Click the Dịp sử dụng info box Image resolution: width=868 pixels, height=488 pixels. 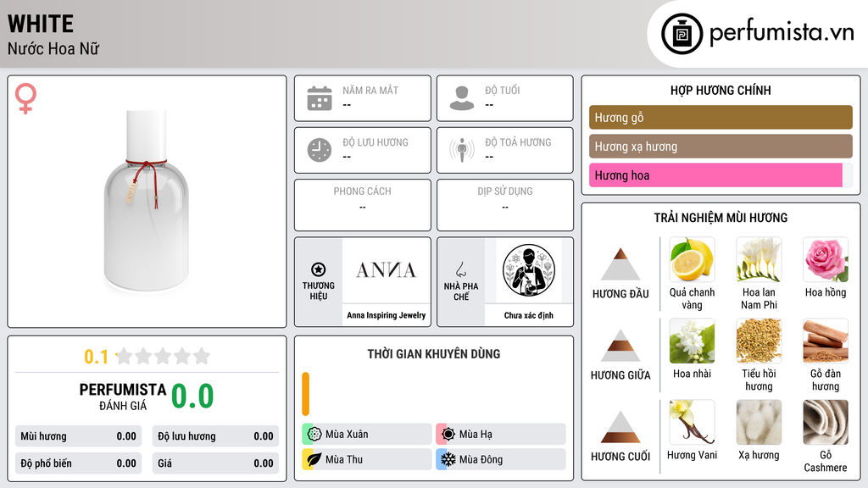(505, 205)
